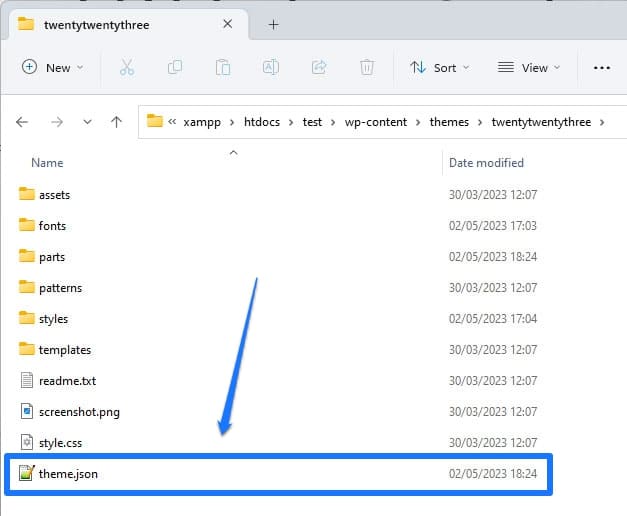The height and width of the screenshot is (516, 627).
Task: Sort by Date modified column header
Action: tap(486, 163)
